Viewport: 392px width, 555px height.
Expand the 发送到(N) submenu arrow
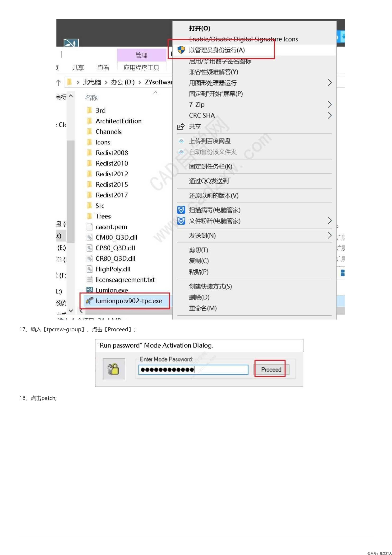329,235
